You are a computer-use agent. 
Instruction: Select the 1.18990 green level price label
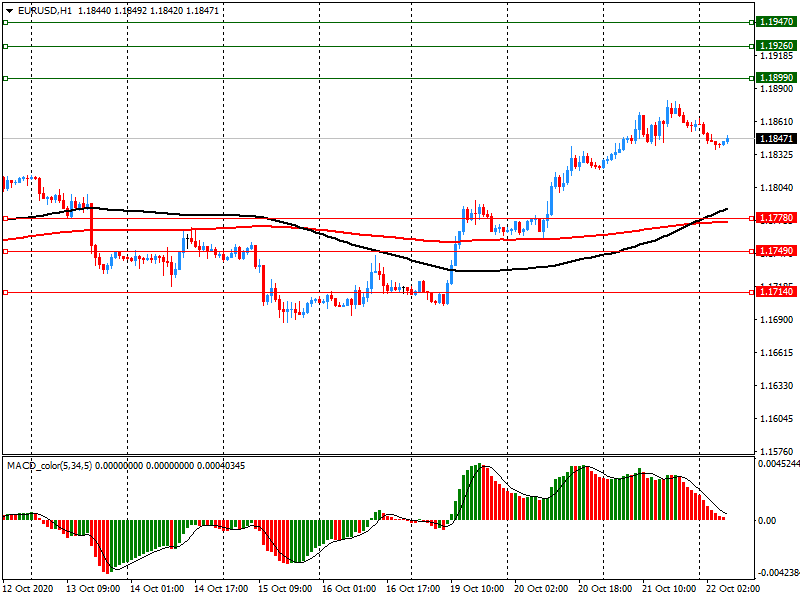click(776, 78)
